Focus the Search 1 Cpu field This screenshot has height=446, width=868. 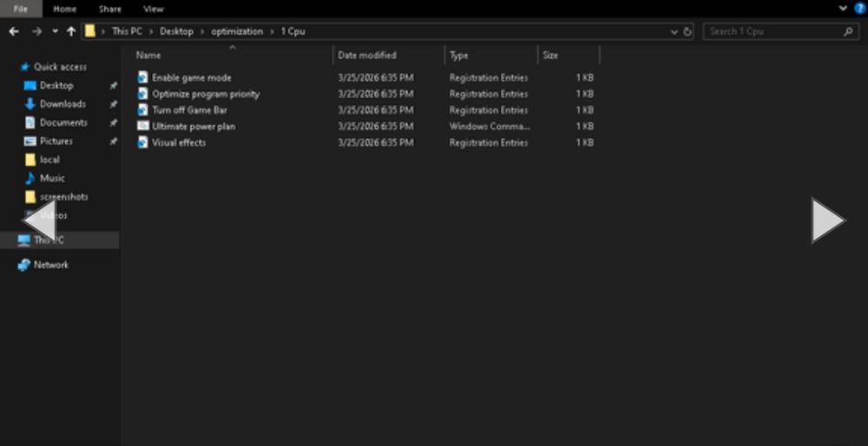[780, 31]
